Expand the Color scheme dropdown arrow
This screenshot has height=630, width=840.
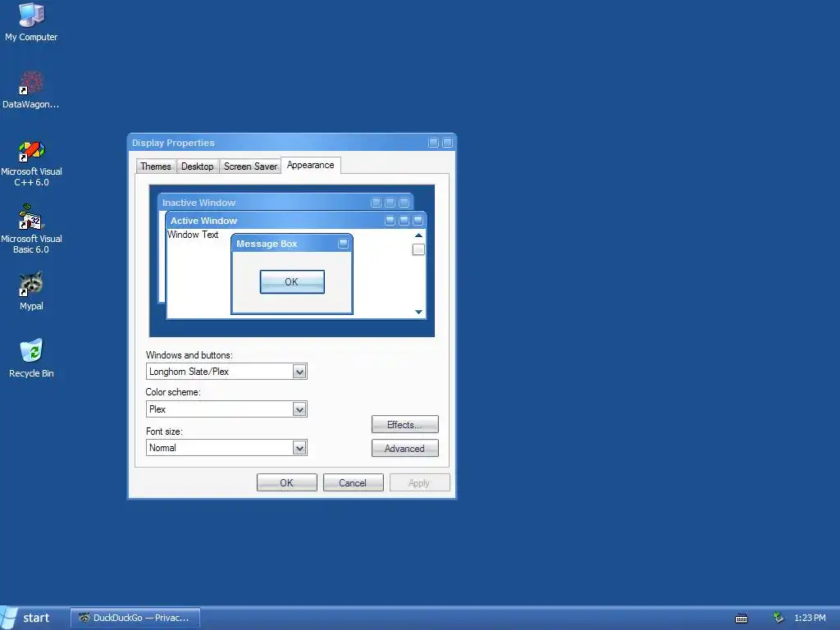pyautogui.click(x=299, y=410)
